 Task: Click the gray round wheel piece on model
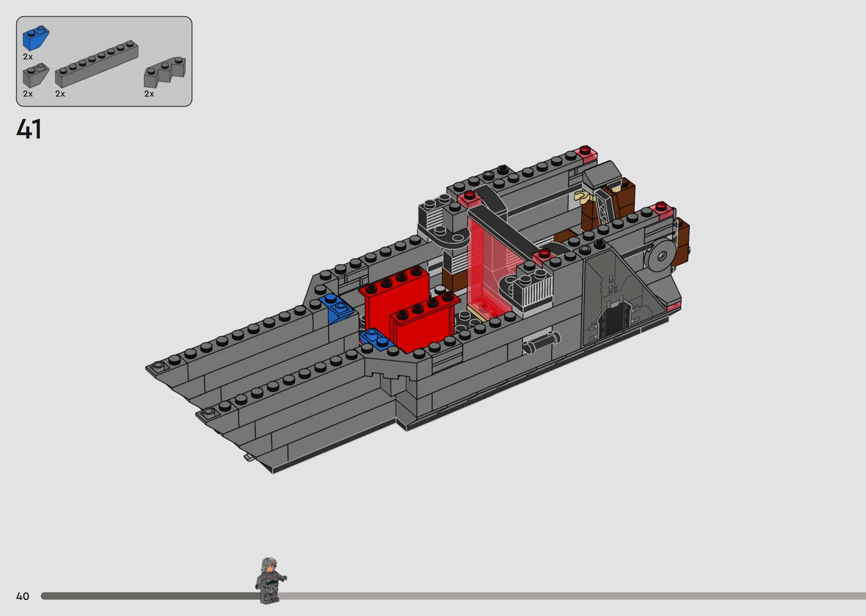pyautogui.click(x=661, y=255)
